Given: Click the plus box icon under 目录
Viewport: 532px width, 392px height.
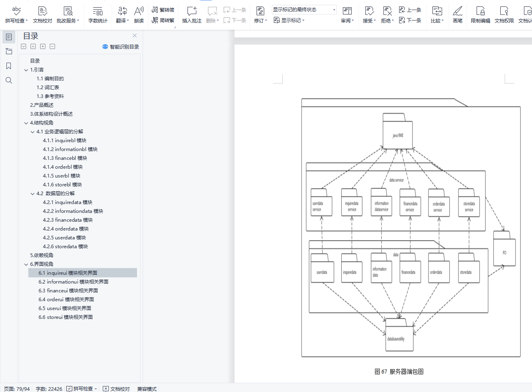Looking at the screenshot, I should 43,47.
